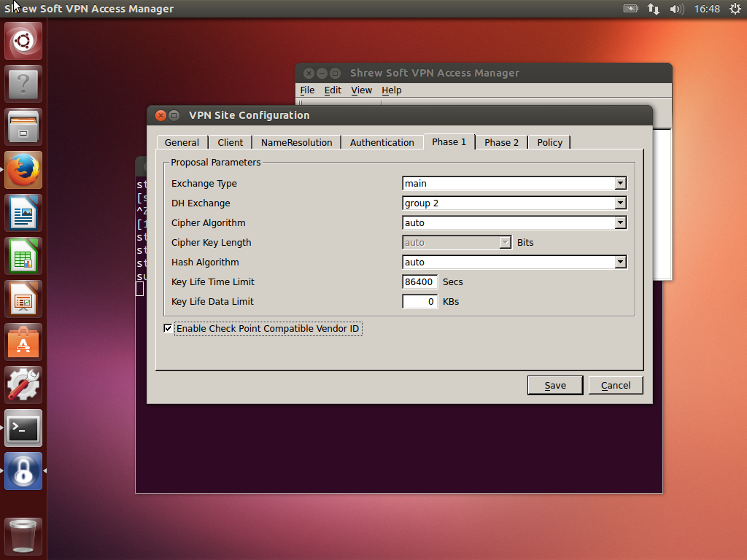Click the Exchange Type label
Image resolution: width=747 pixels, height=560 pixels.
pyautogui.click(x=204, y=183)
